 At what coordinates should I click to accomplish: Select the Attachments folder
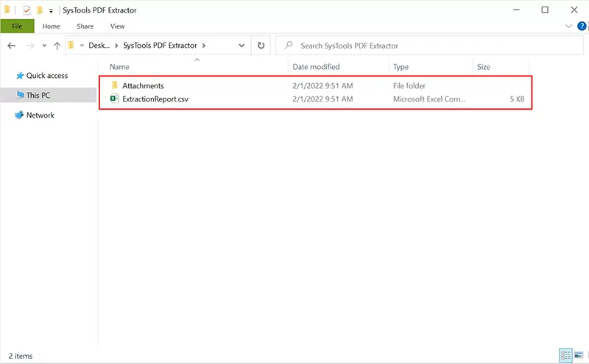click(x=143, y=85)
